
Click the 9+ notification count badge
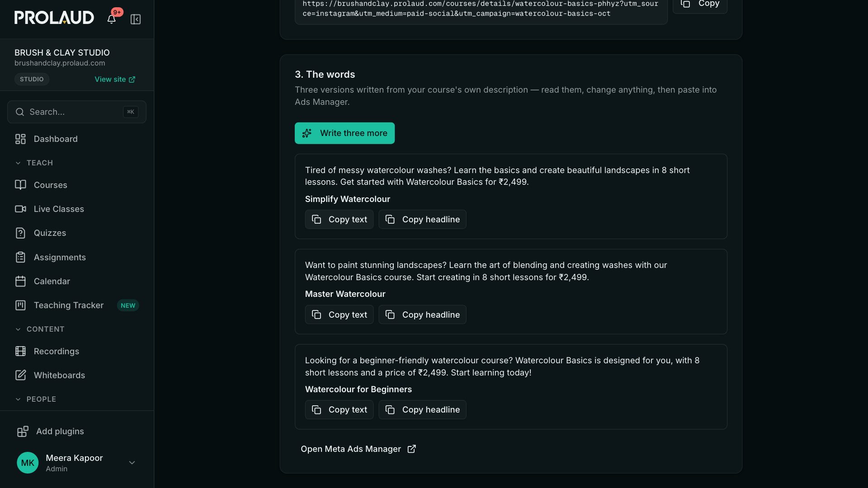coord(117,12)
